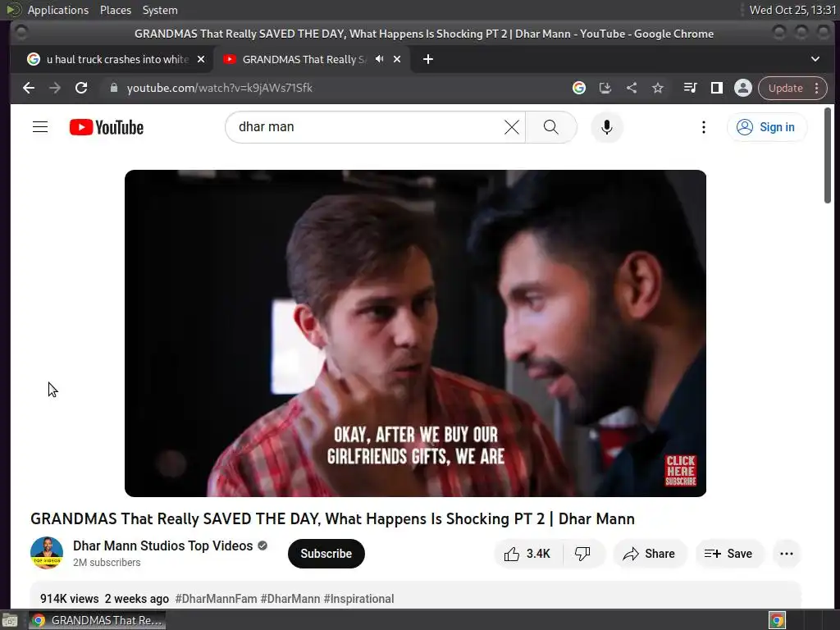Click the clock 'Wed Oct 25, 13:31'
The height and width of the screenshot is (630, 840).
tap(792, 10)
